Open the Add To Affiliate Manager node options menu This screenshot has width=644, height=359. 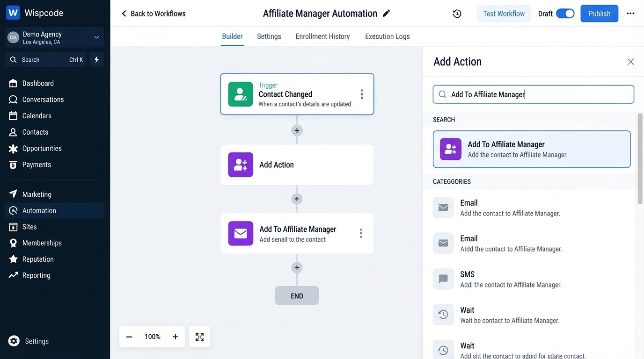(x=361, y=233)
